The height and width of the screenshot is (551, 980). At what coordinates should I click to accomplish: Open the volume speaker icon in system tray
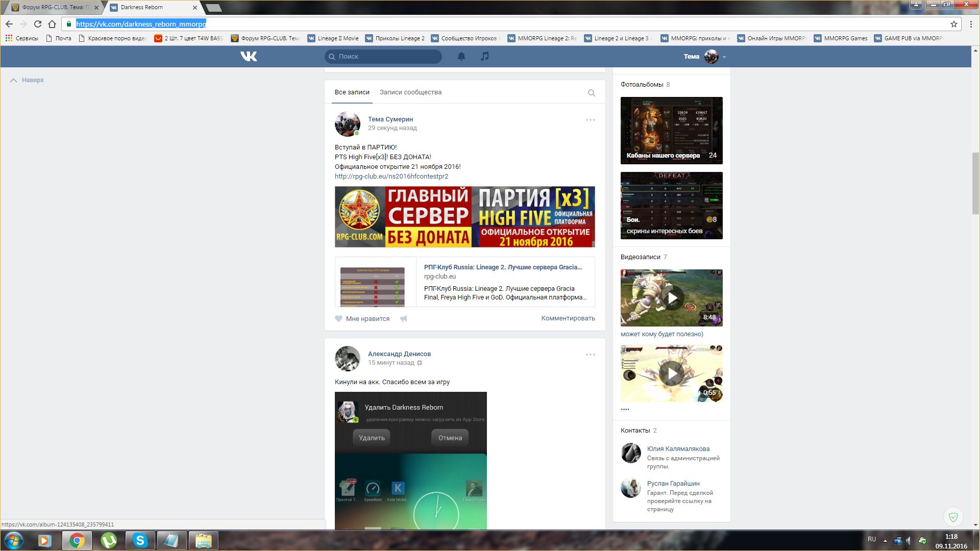point(909,540)
